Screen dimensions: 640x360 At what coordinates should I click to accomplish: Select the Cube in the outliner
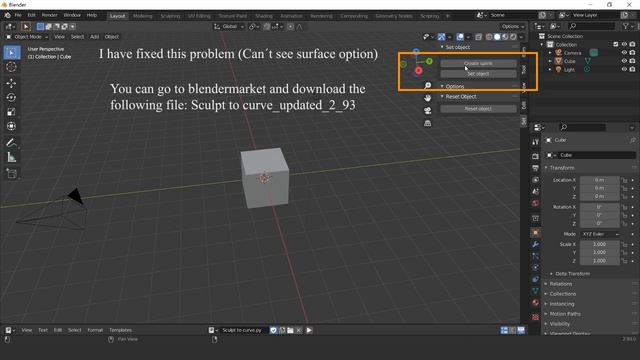(x=569, y=61)
